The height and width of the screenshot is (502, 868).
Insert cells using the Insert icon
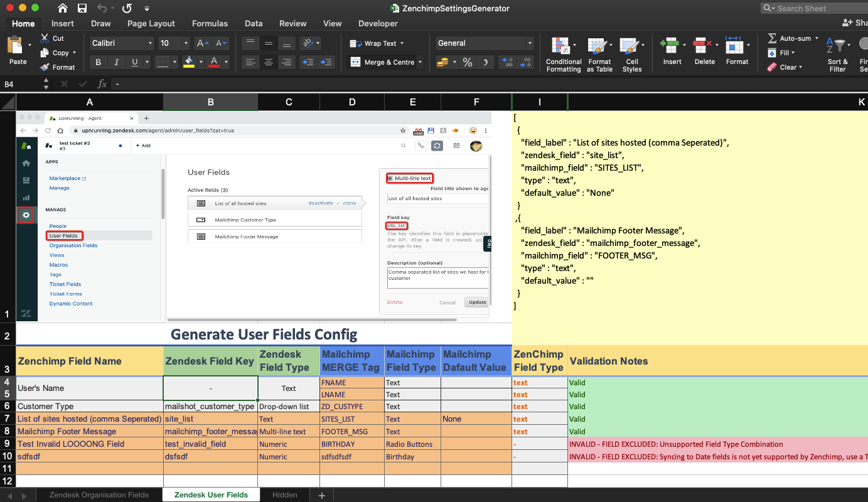[672, 51]
